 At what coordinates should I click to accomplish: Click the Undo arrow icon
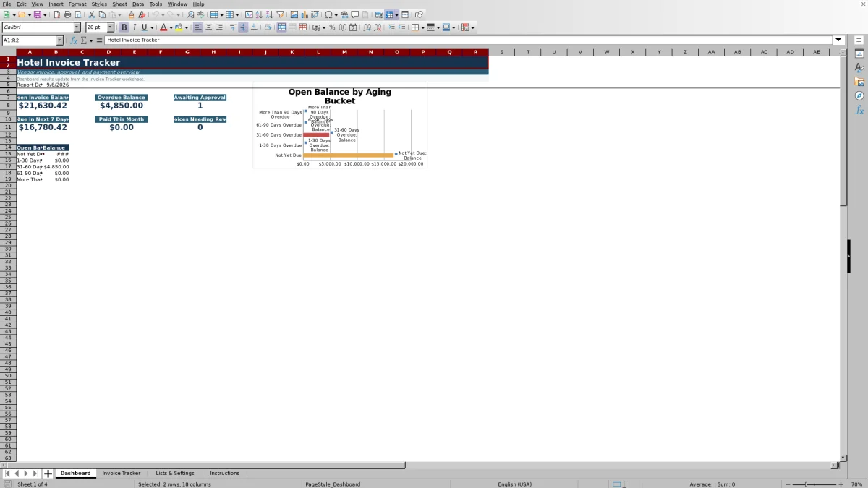point(156,14)
